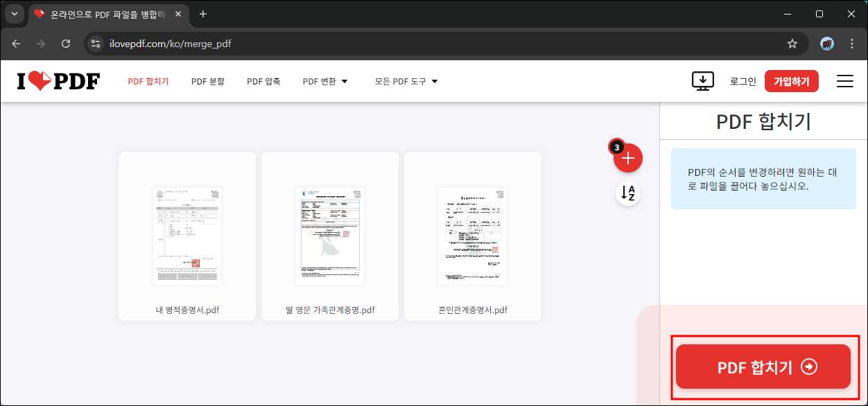Click the file name 딸 영문 가족관계증명.pdf
Viewport: 868px width, 406px height.
click(x=330, y=310)
